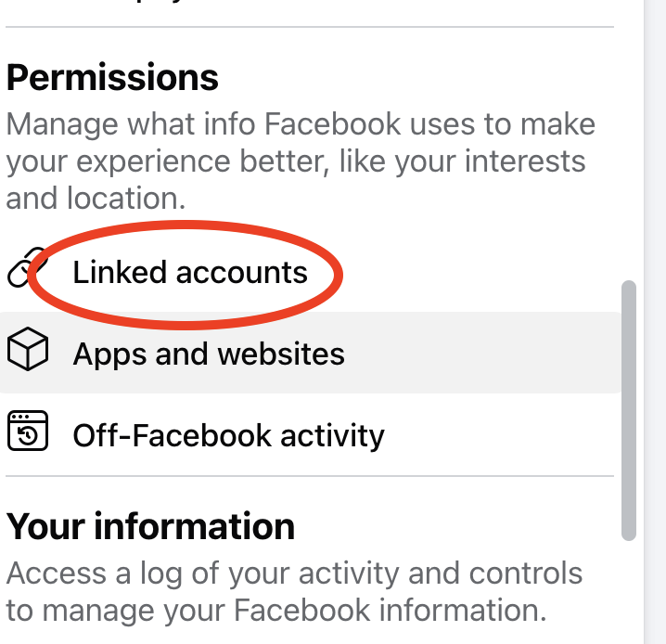Open the Linked accounts setting

(190, 273)
